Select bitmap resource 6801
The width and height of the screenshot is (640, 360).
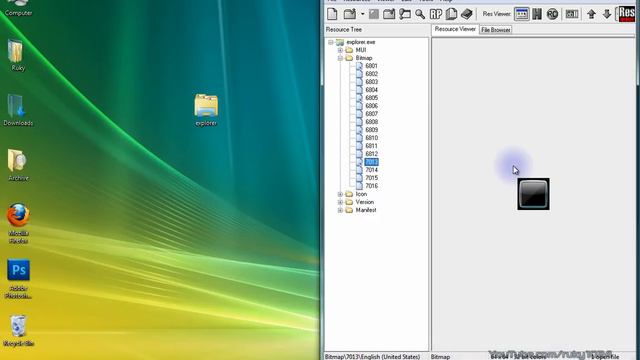pos(371,66)
